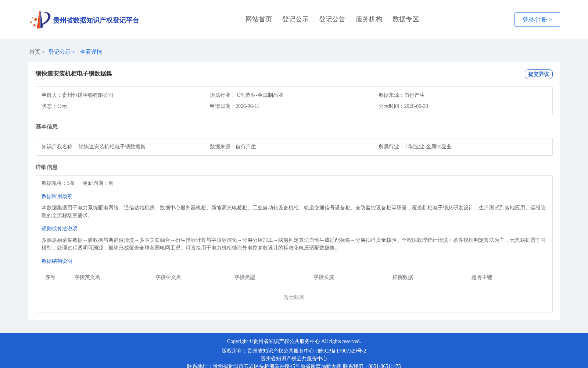Click the platform logo icon

coord(40,20)
